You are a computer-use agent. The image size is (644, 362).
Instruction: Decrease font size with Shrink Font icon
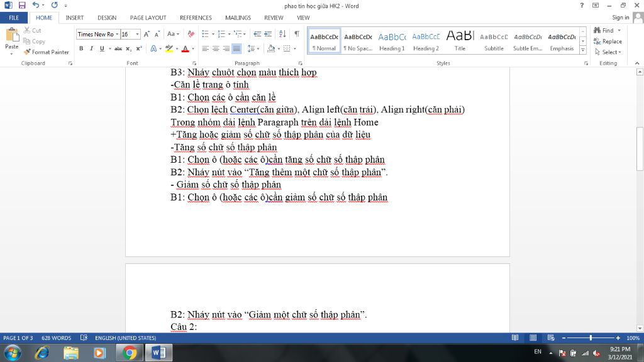tap(157, 34)
